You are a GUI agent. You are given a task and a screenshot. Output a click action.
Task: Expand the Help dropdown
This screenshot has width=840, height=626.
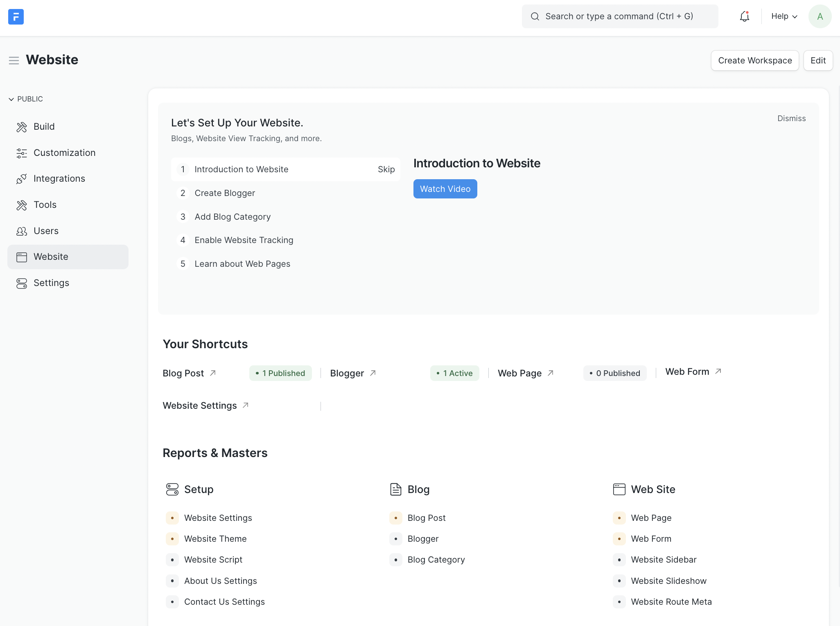tap(784, 16)
